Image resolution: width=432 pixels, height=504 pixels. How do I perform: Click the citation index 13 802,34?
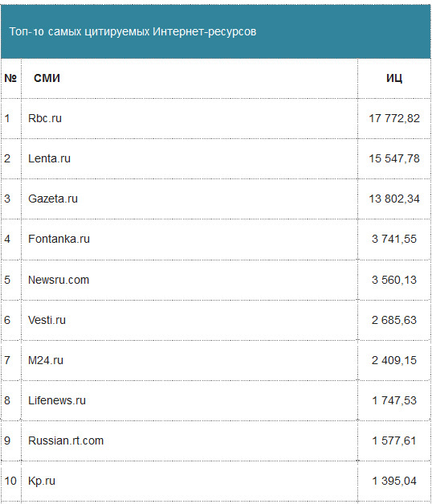[394, 199]
